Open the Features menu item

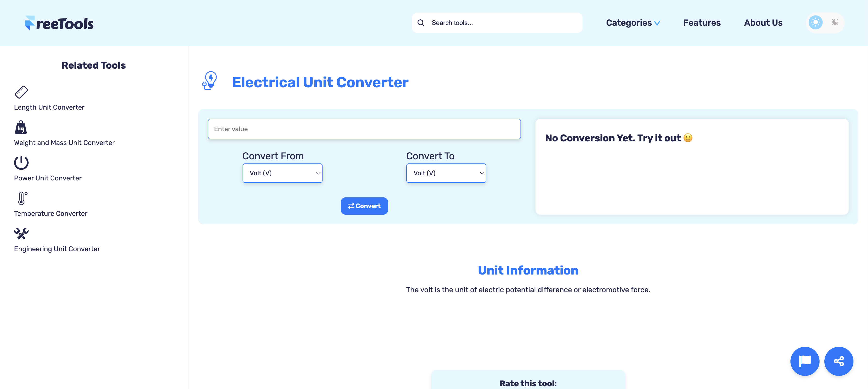702,23
